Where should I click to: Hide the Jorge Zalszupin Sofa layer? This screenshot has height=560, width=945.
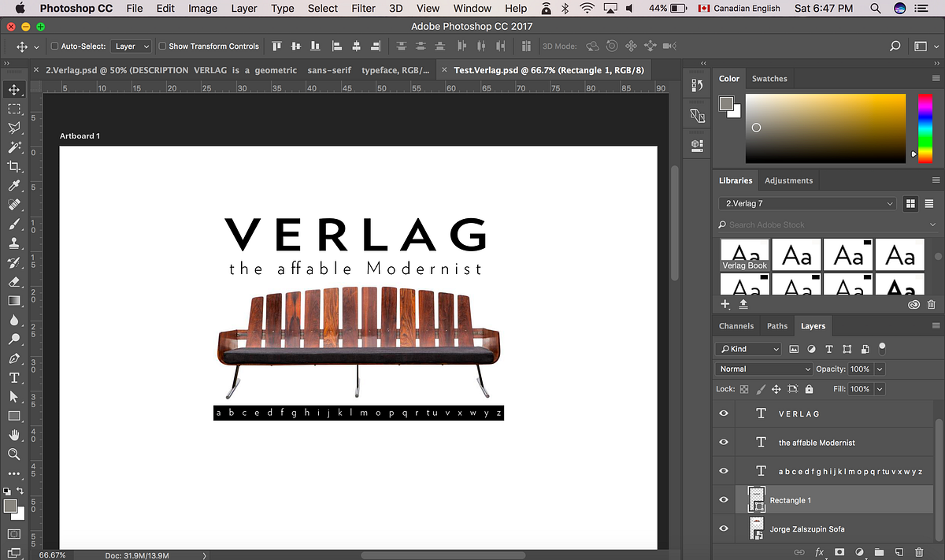pos(724,528)
